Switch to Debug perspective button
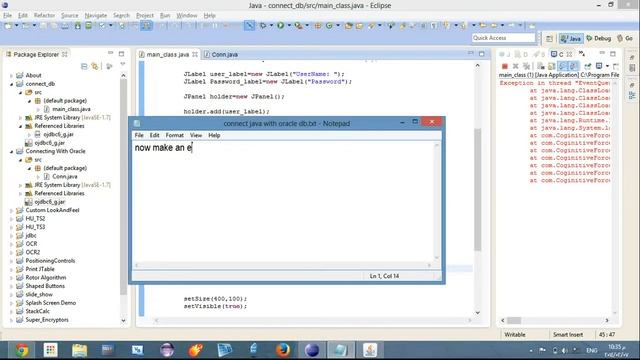Image resolution: width=640 pixels, height=360 pixels. (x=599, y=38)
